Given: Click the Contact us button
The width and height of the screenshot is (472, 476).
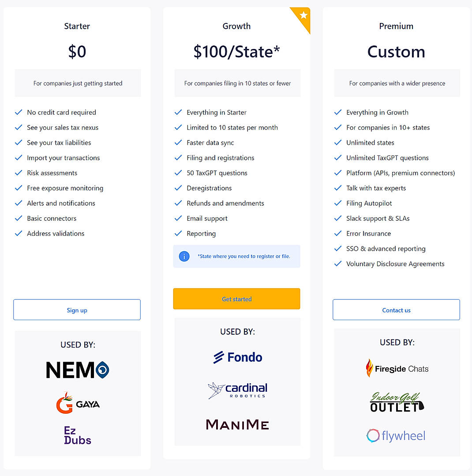Looking at the screenshot, I should click(x=396, y=310).
